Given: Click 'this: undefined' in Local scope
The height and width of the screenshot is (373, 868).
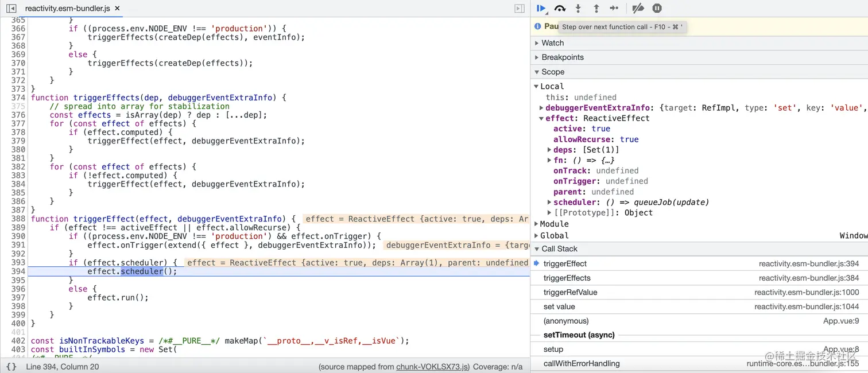Looking at the screenshot, I should [x=581, y=98].
